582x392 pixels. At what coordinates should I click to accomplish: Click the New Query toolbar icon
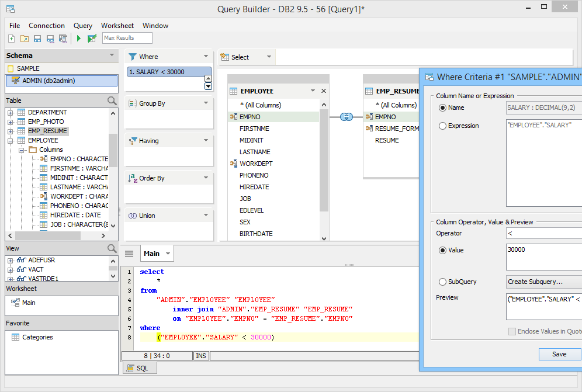pos(12,38)
